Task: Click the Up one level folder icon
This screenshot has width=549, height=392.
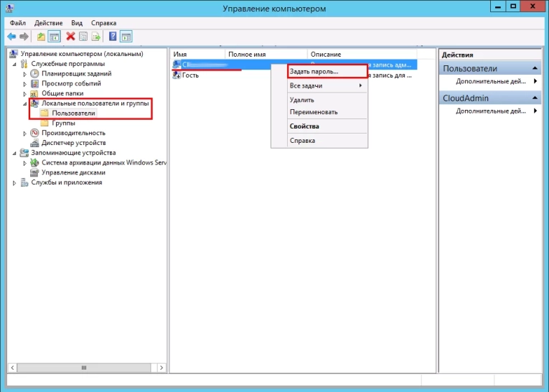Action: 41,36
